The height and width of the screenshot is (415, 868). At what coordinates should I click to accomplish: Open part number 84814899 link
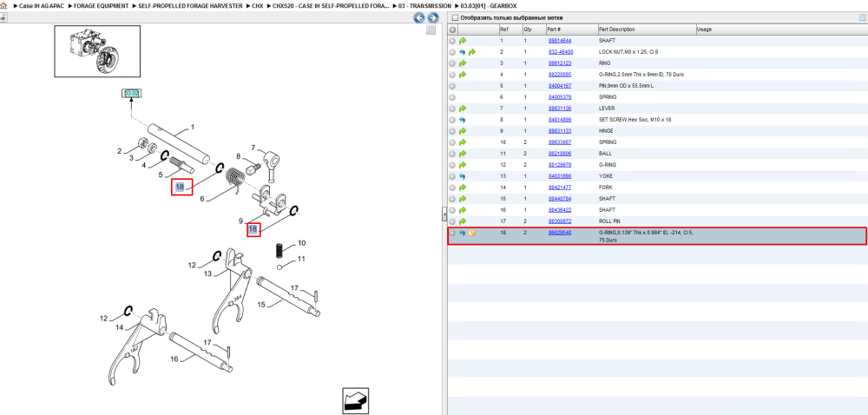click(559, 120)
